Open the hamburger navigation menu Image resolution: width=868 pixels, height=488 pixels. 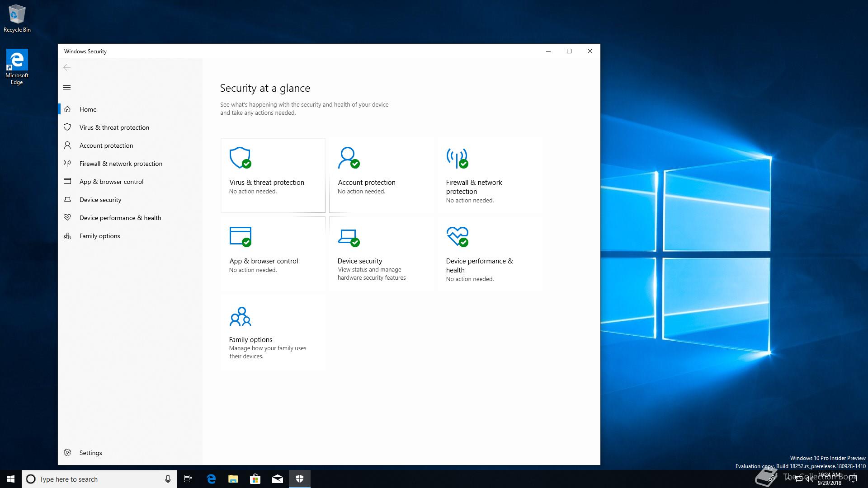click(x=67, y=88)
